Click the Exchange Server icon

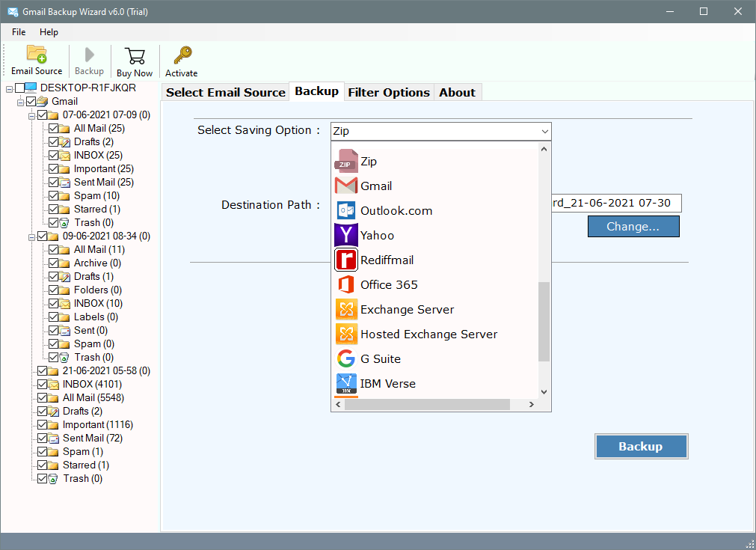[x=346, y=309]
